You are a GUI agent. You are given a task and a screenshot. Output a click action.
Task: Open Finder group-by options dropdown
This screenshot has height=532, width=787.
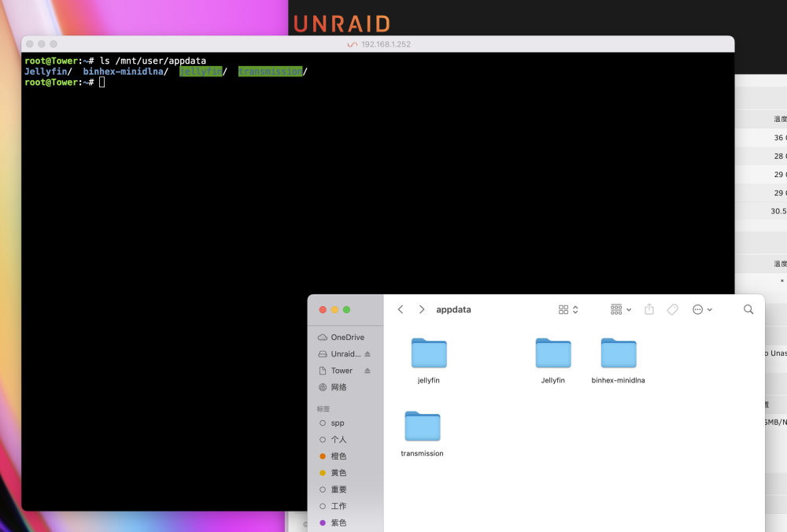[621, 309]
